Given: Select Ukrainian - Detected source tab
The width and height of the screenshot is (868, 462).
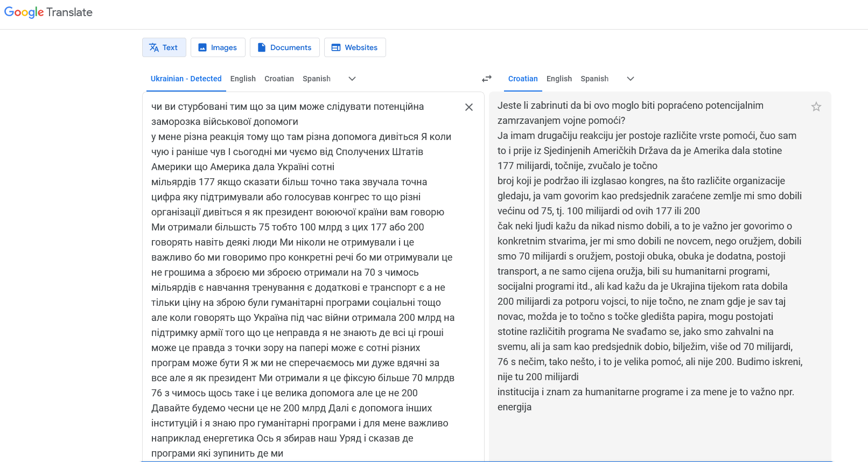Looking at the screenshot, I should [x=186, y=79].
